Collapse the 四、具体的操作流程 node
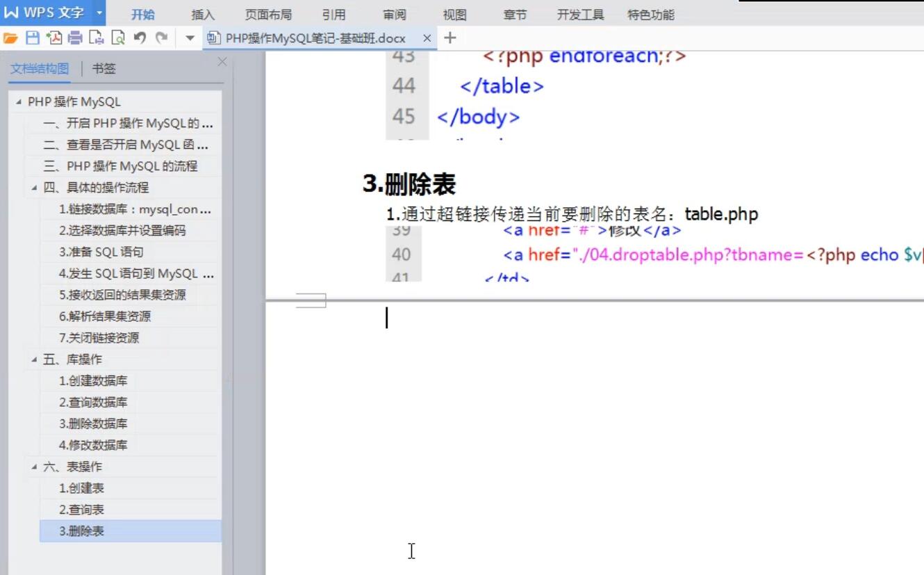This screenshot has height=575, width=924. pyautogui.click(x=34, y=188)
